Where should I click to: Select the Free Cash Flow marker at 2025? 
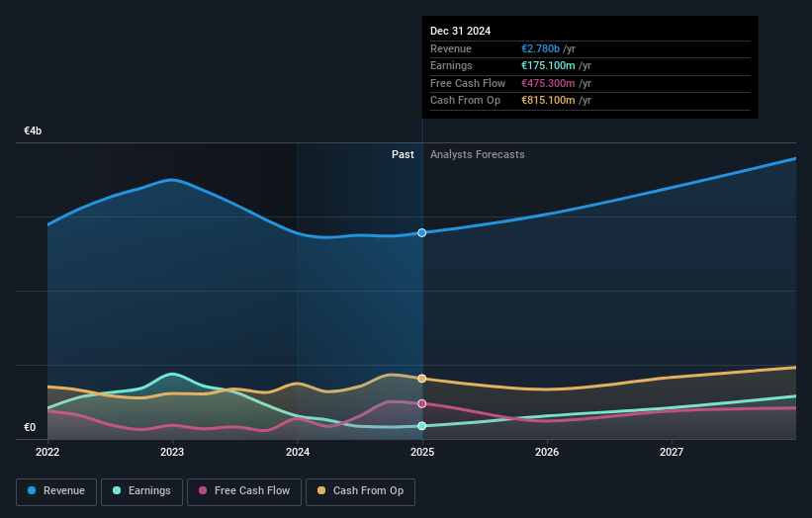pyautogui.click(x=422, y=403)
